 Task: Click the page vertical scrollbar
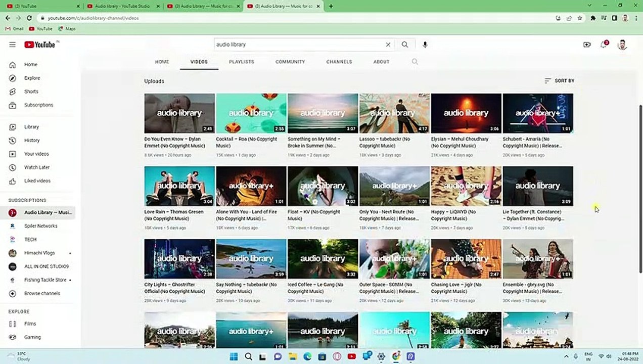click(640, 190)
